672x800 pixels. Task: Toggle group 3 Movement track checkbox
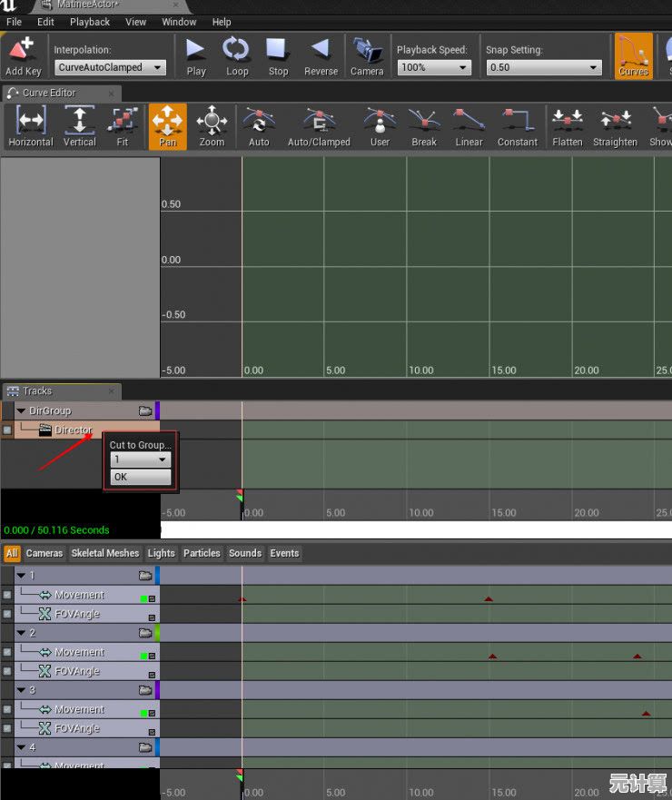[7, 709]
